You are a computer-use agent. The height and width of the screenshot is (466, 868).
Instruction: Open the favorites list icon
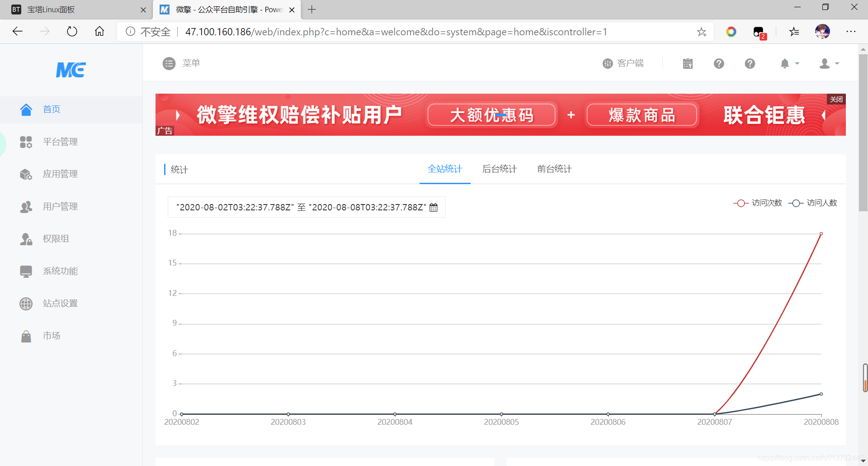tap(794, 32)
